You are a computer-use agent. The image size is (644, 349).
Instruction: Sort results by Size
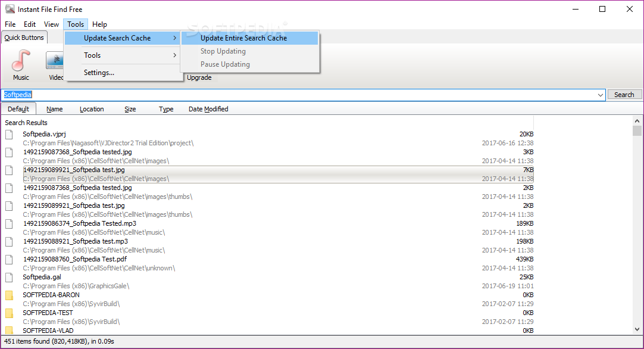tap(130, 109)
